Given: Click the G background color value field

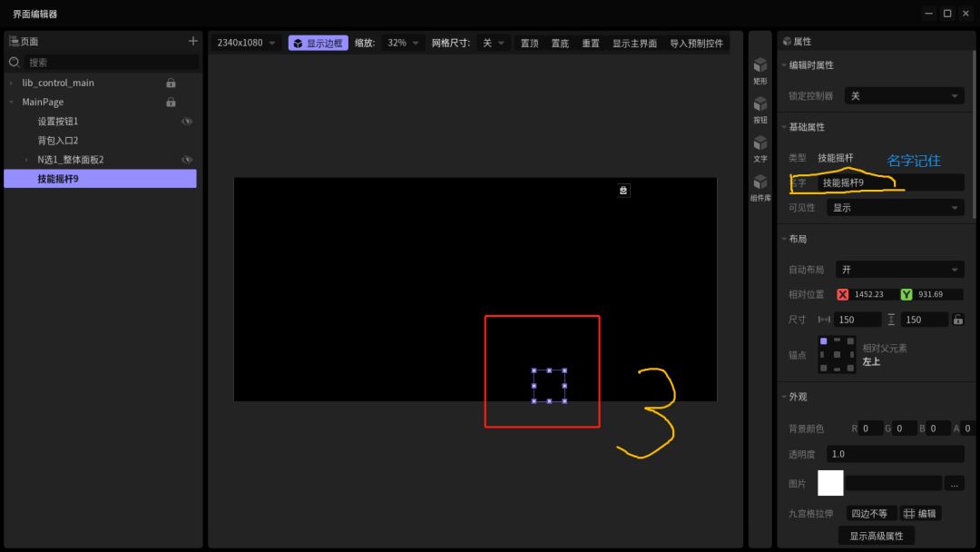Looking at the screenshot, I should 905,429.
